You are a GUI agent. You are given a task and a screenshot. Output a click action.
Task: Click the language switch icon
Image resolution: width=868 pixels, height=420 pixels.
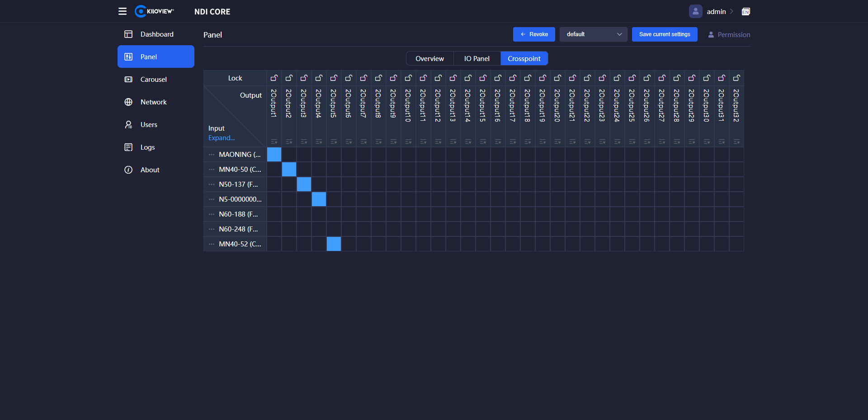[x=745, y=12]
